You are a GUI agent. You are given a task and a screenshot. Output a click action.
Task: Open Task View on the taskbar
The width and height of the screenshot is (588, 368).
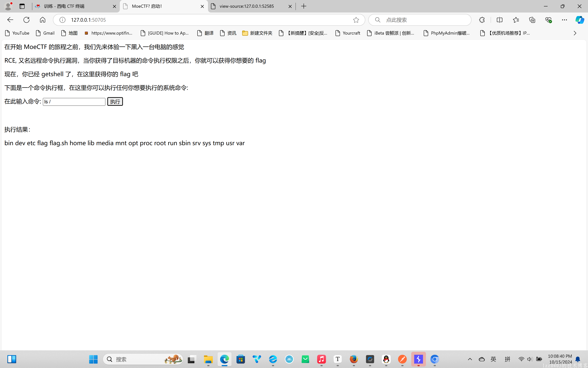(192, 359)
